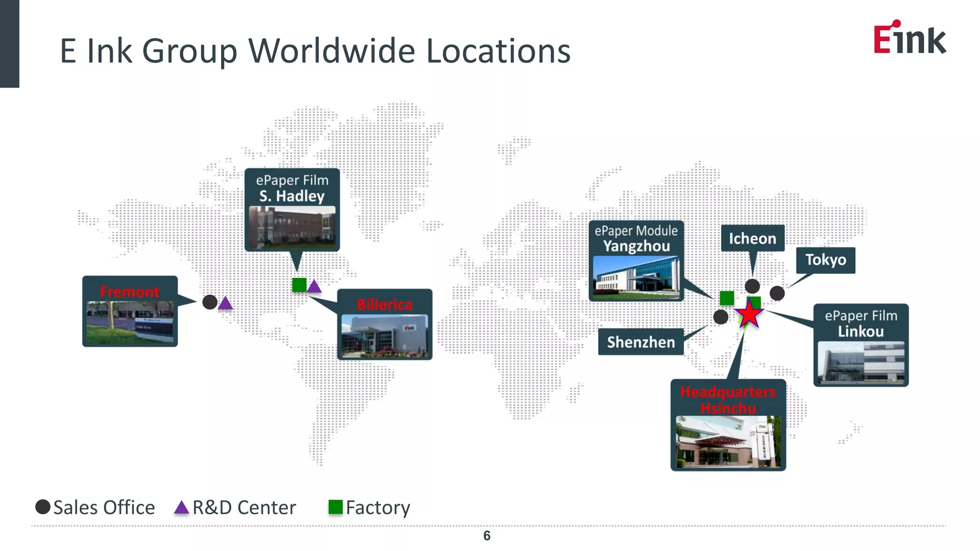Select the Hsinchu headquarters photo
Viewport: 980px width, 551px height.
(x=728, y=441)
